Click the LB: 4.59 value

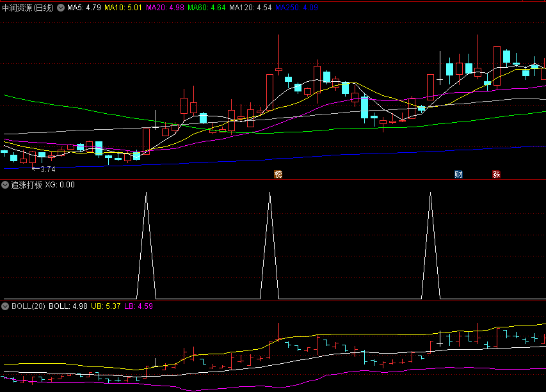coord(138,306)
